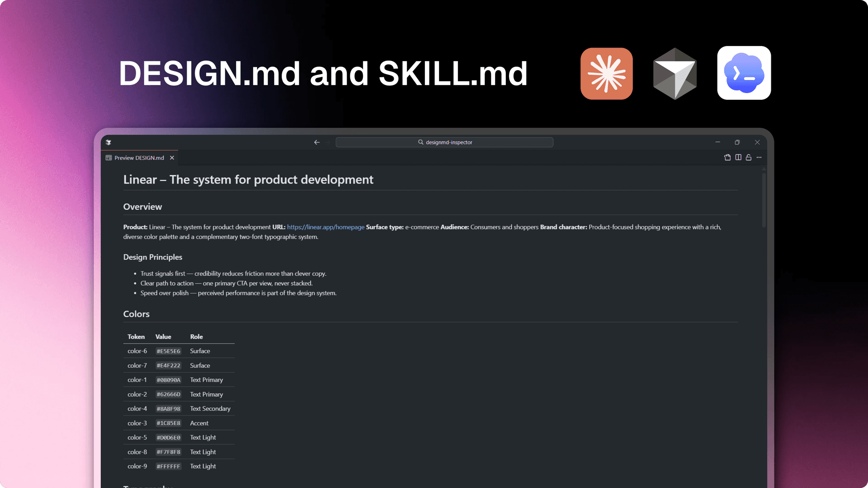Open the More Actions ellipsis menu
The width and height of the screenshot is (868, 488).
(x=759, y=157)
